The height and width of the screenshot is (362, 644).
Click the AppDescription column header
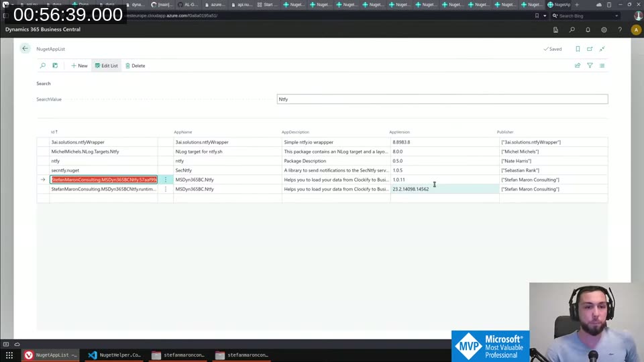pos(295,132)
